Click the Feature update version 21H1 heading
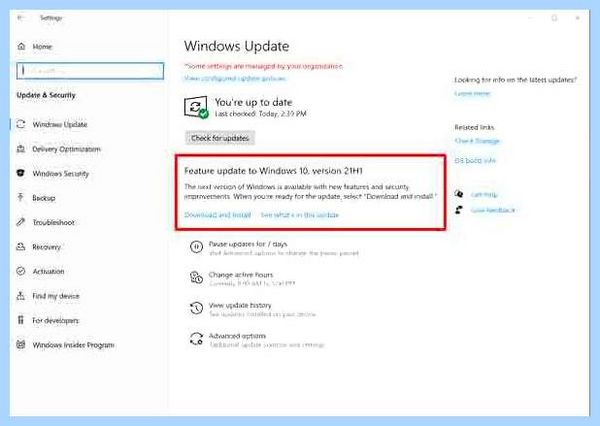 [273, 171]
